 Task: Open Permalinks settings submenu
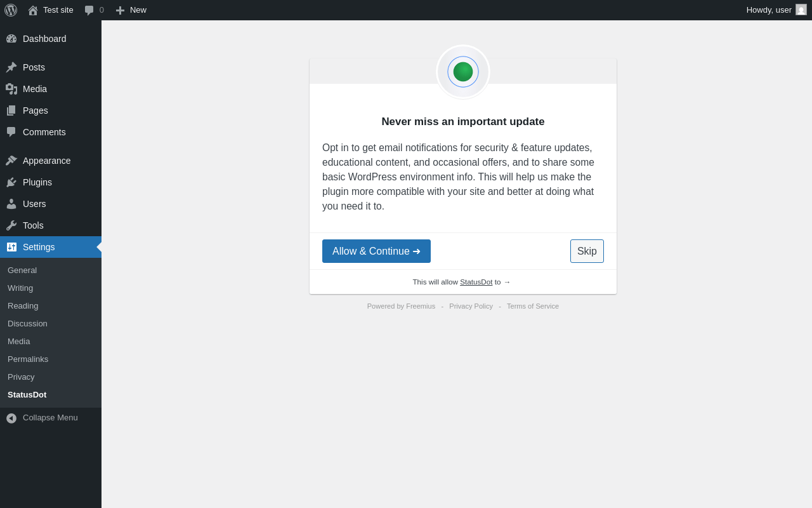click(28, 359)
